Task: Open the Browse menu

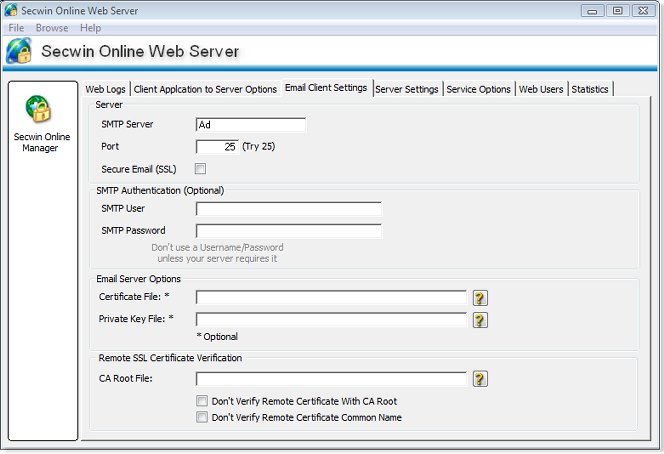Action: pyautogui.click(x=52, y=28)
